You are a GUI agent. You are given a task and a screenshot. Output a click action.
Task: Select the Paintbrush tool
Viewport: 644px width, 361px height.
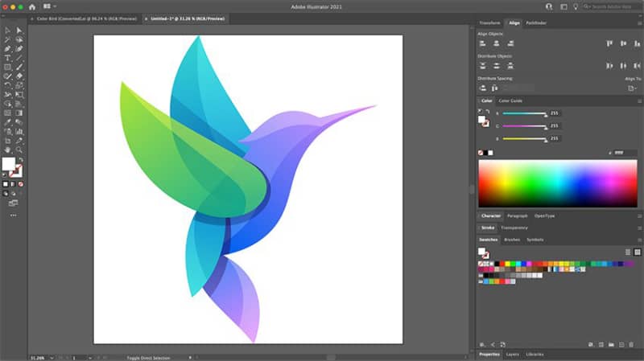(x=19, y=68)
